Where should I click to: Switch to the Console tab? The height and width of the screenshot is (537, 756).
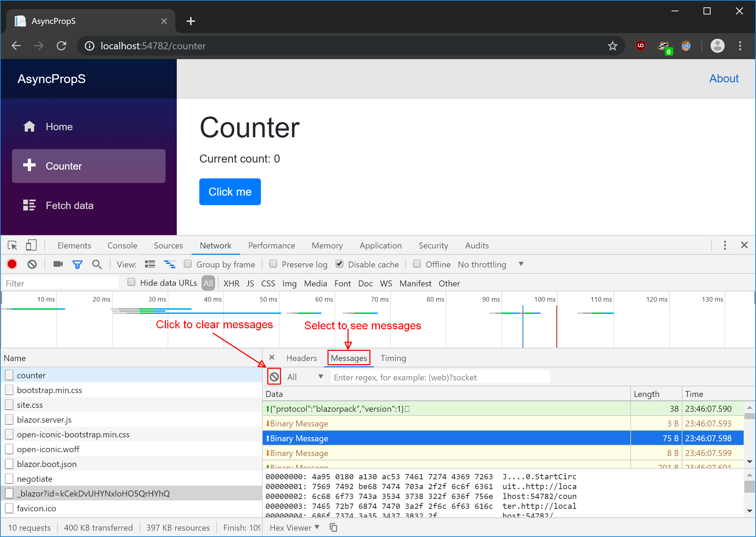[x=122, y=245]
